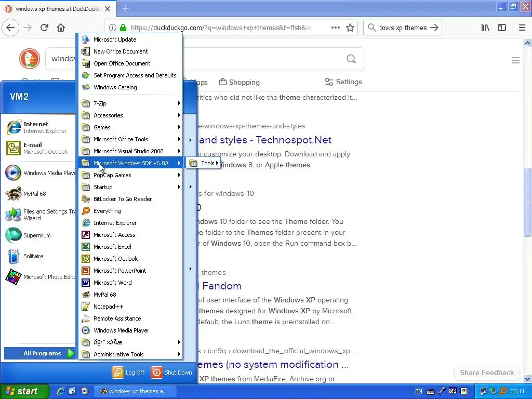Screen dimensions: 532x399
Task: Open new Firefox tab with plus
Action: 125,8
